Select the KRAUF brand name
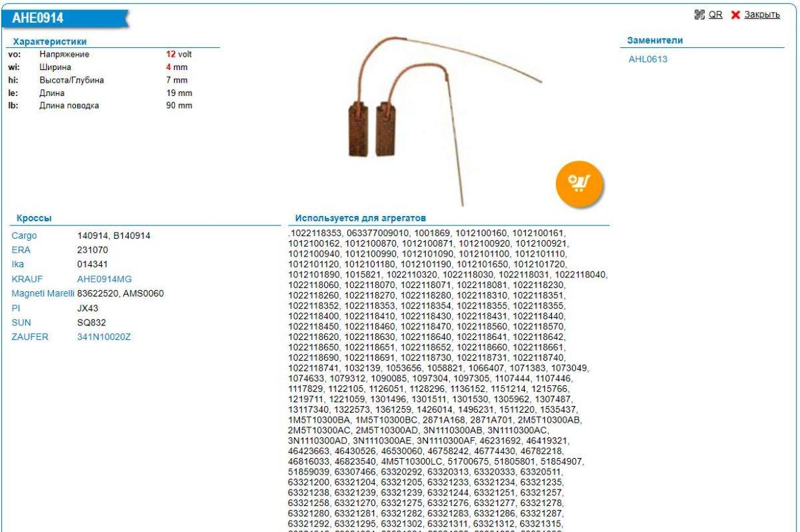 [27, 279]
